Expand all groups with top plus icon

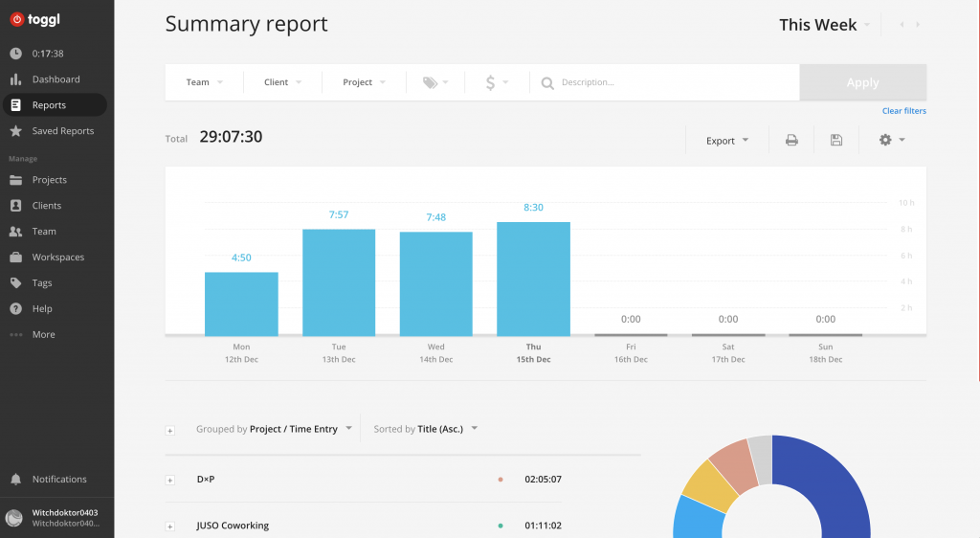pyautogui.click(x=170, y=431)
